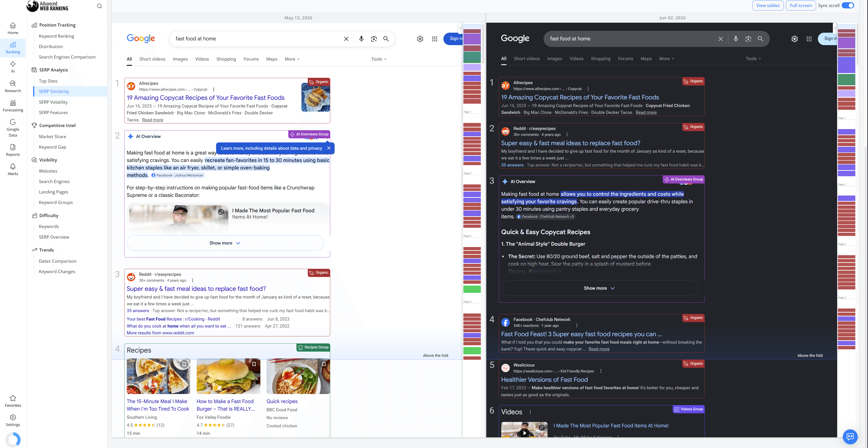Click camera lens icon in left Google search
This screenshot has width=868, height=448.
[x=374, y=39]
